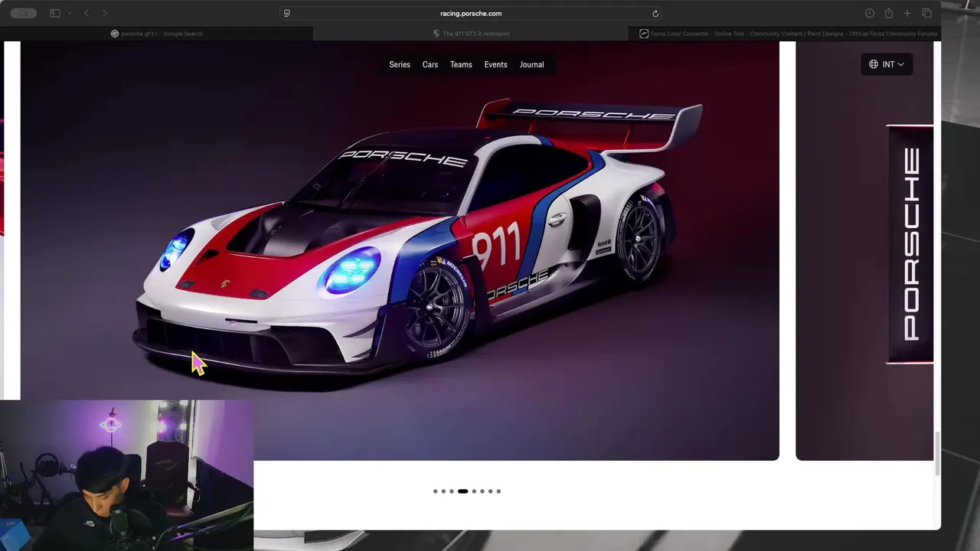Switch to the Forza Color Converter tab
The height and width of the screenshot is (551, 980).
(785, 34)
